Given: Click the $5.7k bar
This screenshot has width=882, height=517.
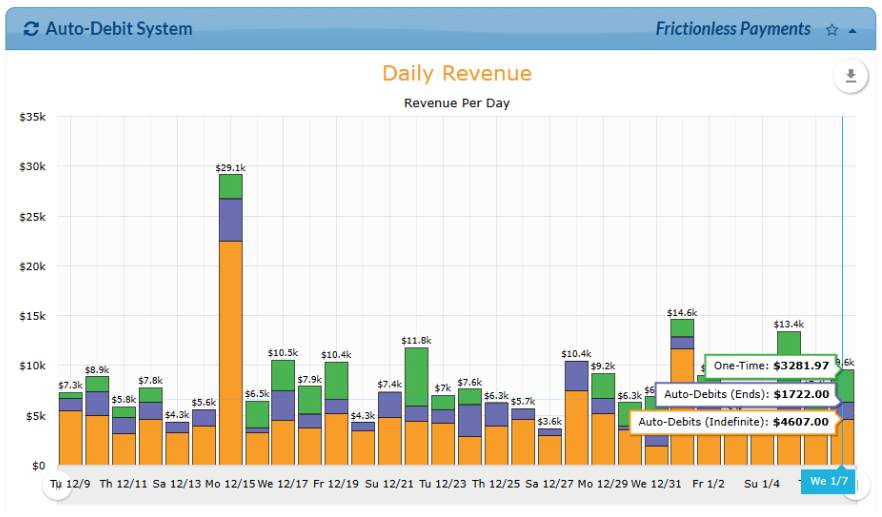Looking at the screenshot, I should coord(523,437).
